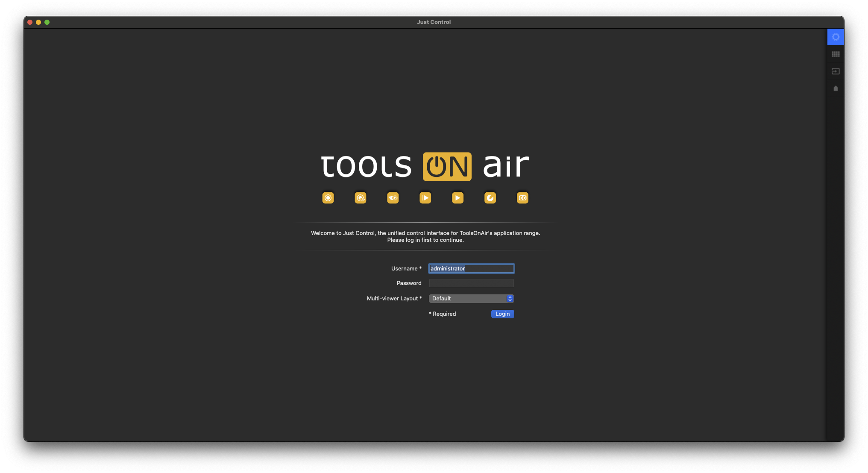Open the settings gear in the sidebar
Image resolution: width=868 pixels, height=473 pixels.
(836, 37)
